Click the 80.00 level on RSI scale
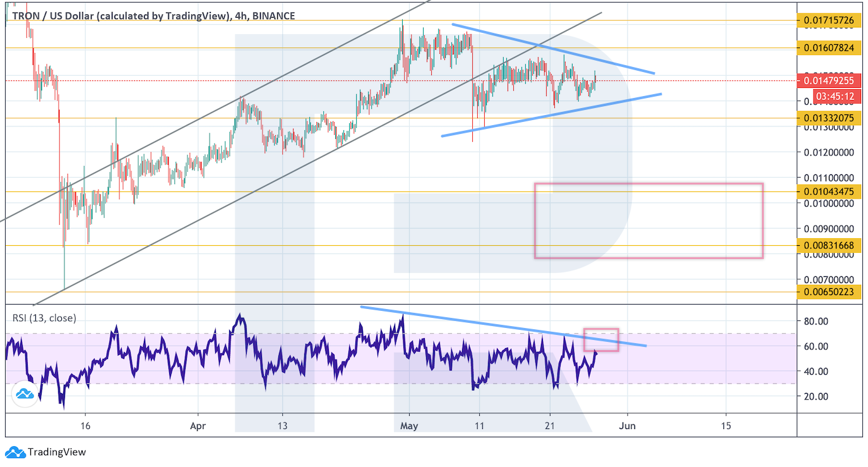 tap(816, 321)
